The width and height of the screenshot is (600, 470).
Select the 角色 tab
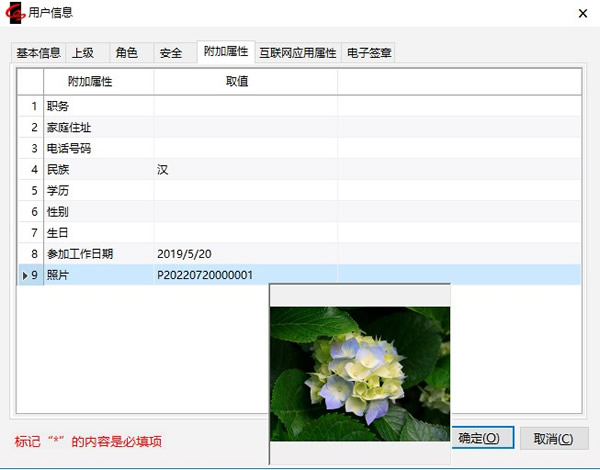pos(127,53)
